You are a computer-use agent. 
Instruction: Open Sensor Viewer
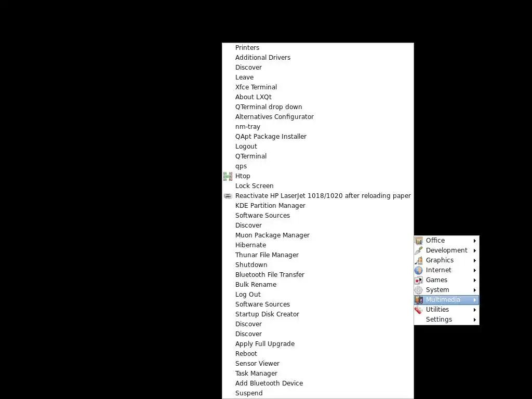click(318, 363)
